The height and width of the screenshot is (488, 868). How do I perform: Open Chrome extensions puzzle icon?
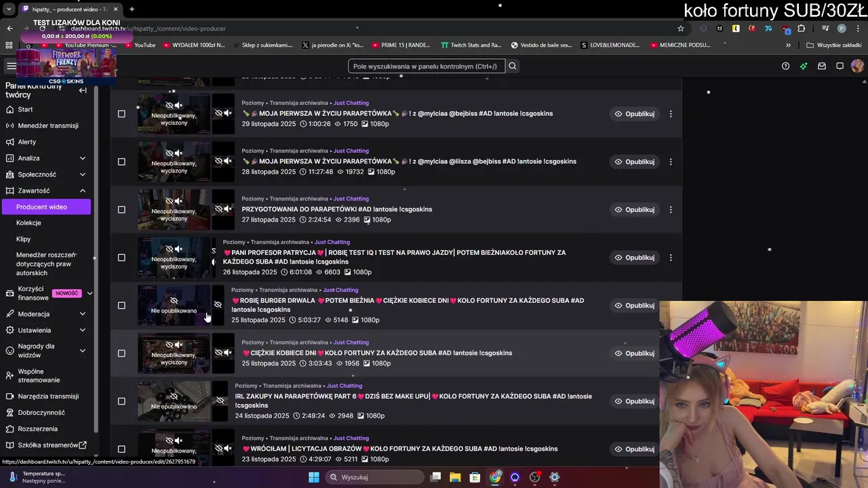coord(802,28)
